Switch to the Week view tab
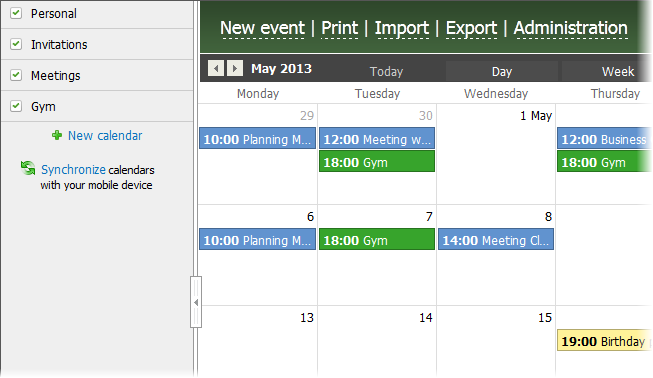 [x=607, y=72]
